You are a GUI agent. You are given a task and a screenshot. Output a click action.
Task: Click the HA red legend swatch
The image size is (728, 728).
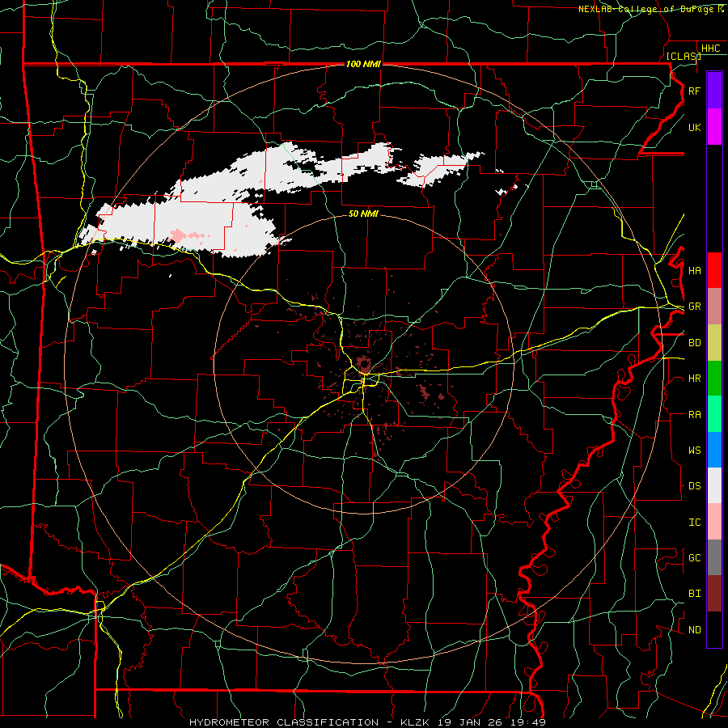pos(714,270)
